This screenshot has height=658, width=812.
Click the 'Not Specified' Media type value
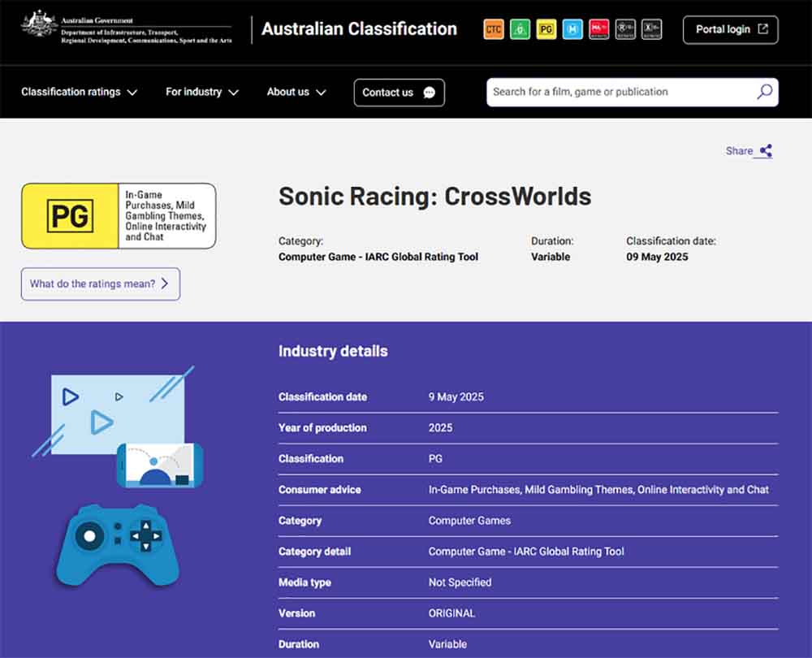460,582
